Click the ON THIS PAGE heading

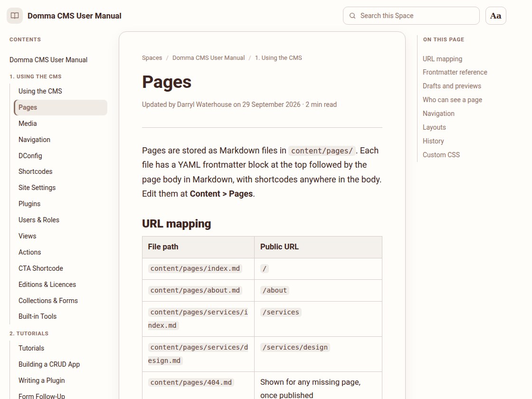(444, 39)
